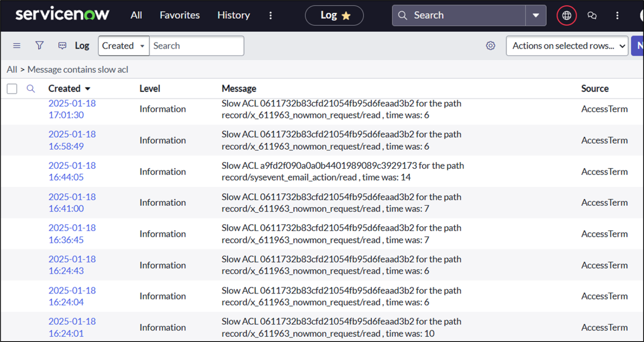Screen dimensions: 644x342
Task: Check the select-all rows checkbox
Action: point(12,89)
